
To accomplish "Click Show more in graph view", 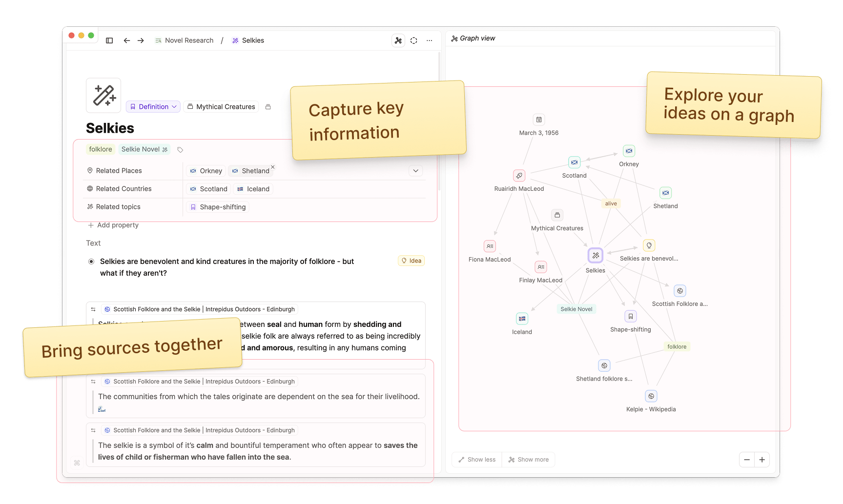I will (x=529, y=460).
